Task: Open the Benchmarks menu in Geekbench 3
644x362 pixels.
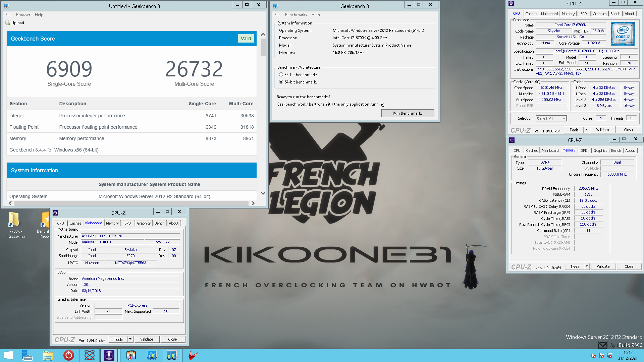Action: [x=296, y=15]
